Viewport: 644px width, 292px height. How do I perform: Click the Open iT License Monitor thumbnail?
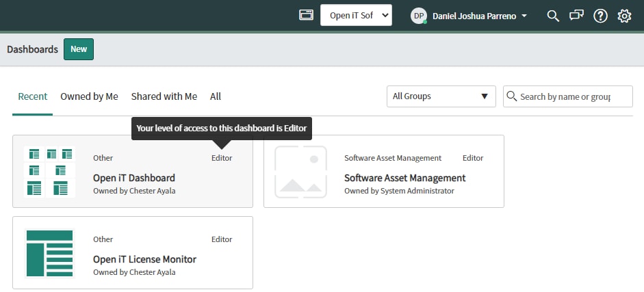pyautogui.click(x=50, y=254)
